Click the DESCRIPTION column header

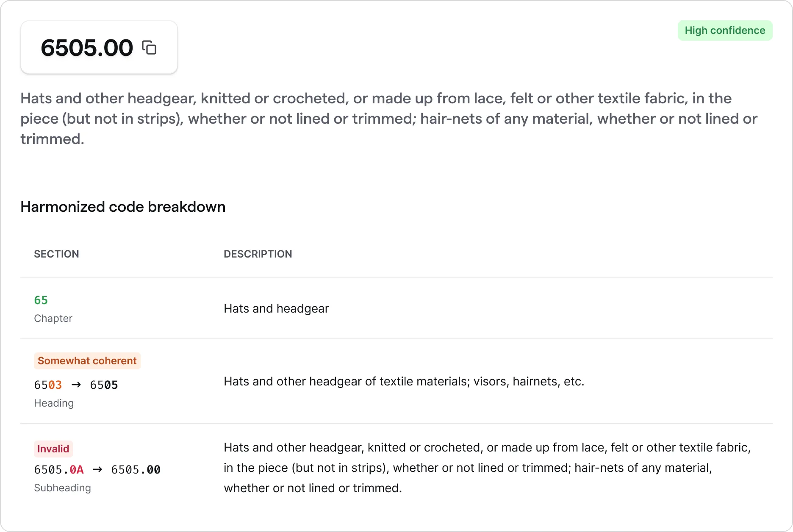258,254
